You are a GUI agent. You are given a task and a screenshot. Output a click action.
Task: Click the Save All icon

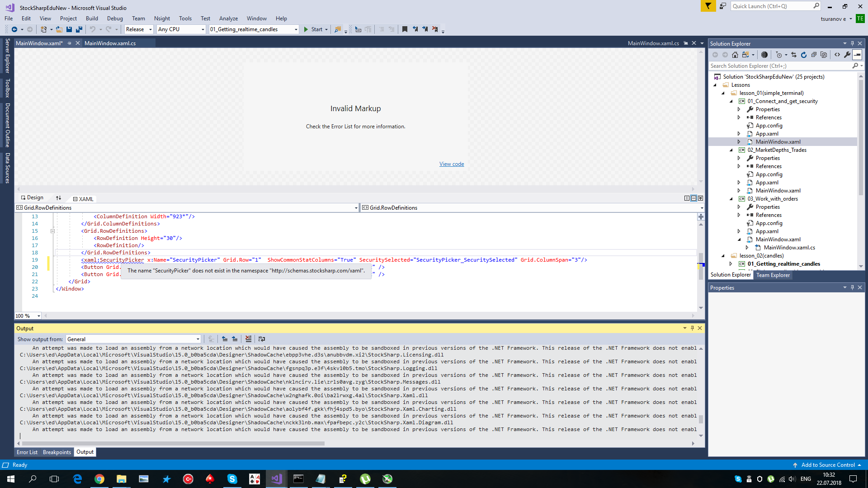click(x=79, y=29)
